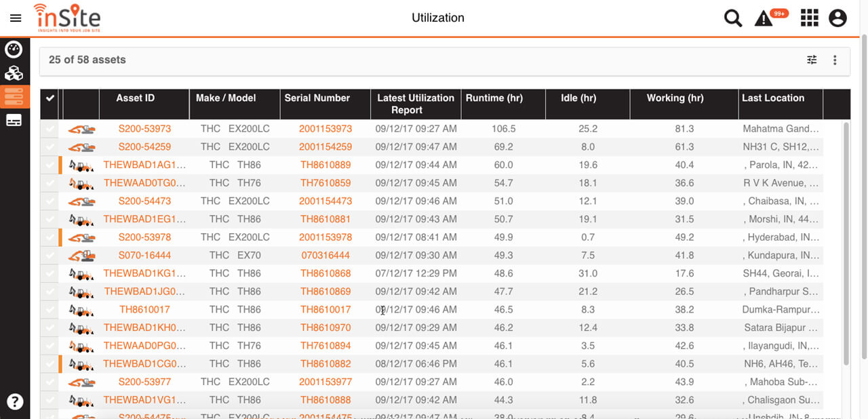Click backhoe icon for TH8610017 row

tap(81, 310)
